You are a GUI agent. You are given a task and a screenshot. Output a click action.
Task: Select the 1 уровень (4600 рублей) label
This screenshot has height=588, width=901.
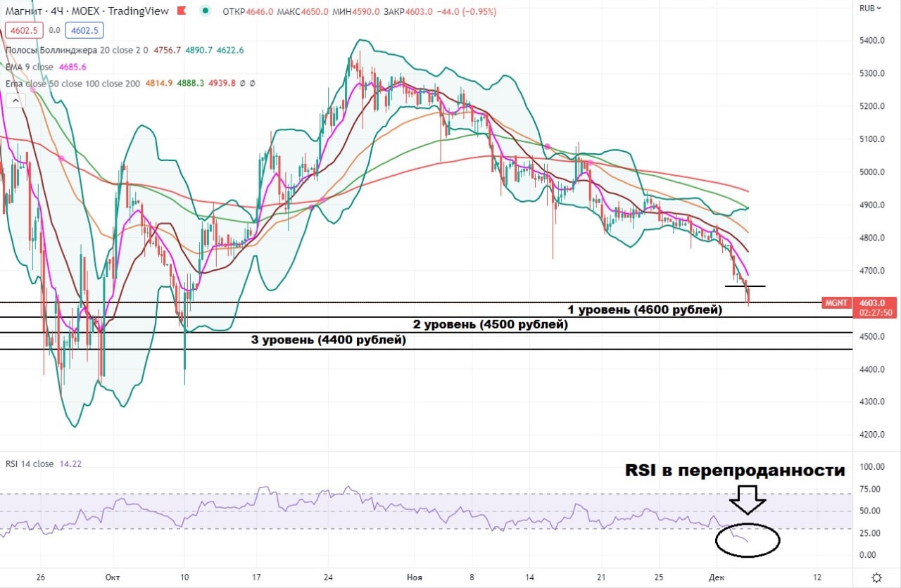(x=645, y=309)
